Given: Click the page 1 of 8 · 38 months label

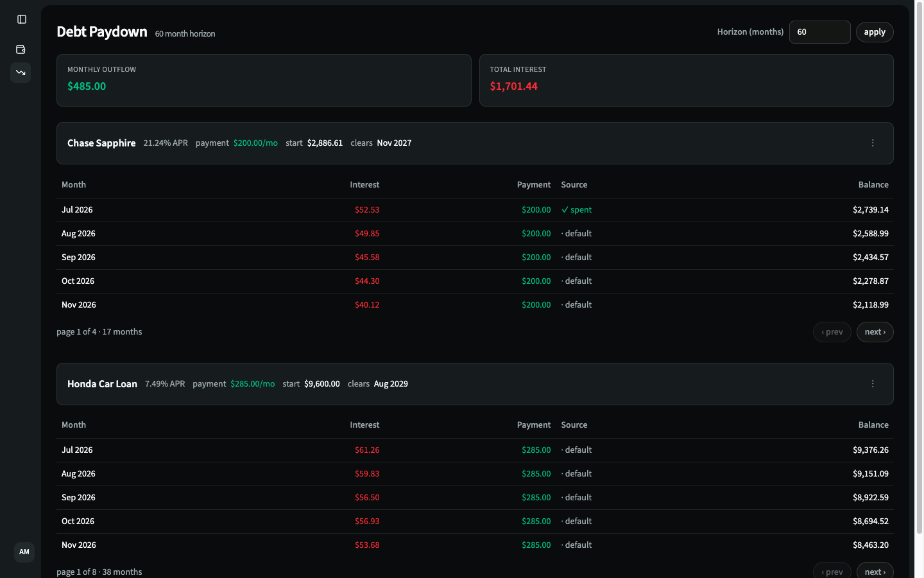Looking at the screenshot, I should (x=99, y=572).
